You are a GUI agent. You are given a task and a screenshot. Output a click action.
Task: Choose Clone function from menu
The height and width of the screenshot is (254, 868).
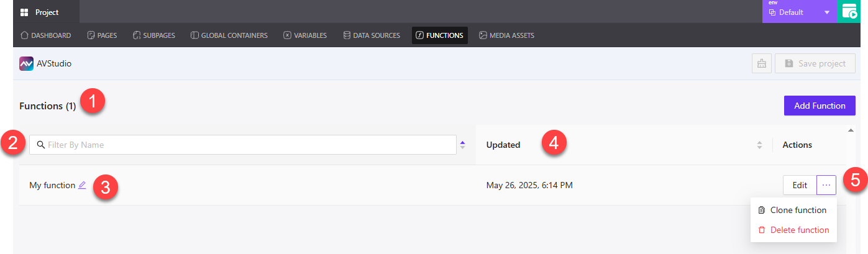coord(792,210)
